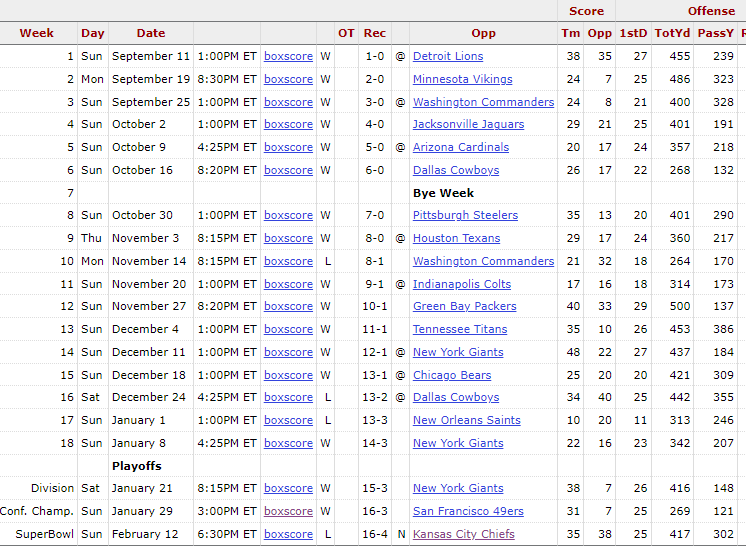The width and height of the screenshot is (746, 555).
Task: Click New York Giants link in Division row
Action: (x=458, y=488)
